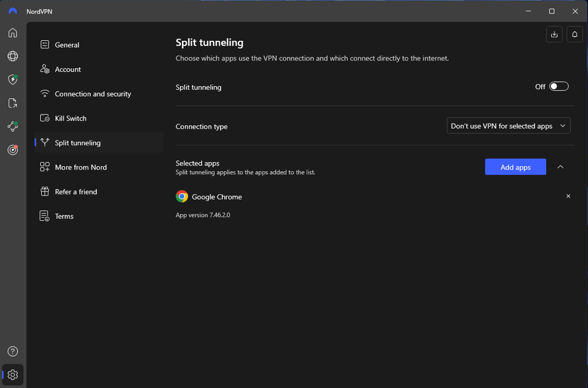Maximize the NordVPN window
The image size is (588, 388).
552,11
